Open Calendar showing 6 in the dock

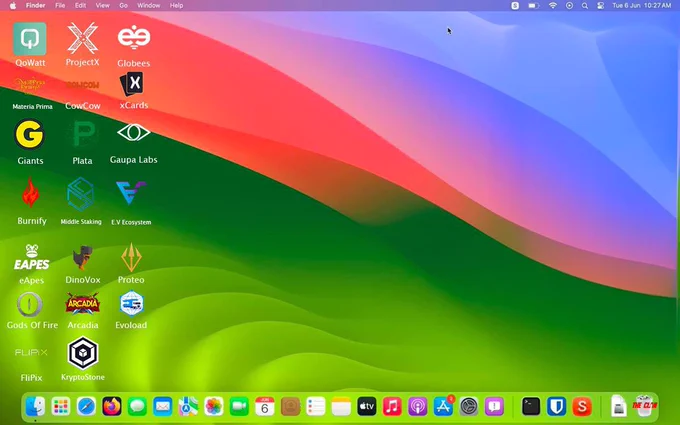point(265,406)
